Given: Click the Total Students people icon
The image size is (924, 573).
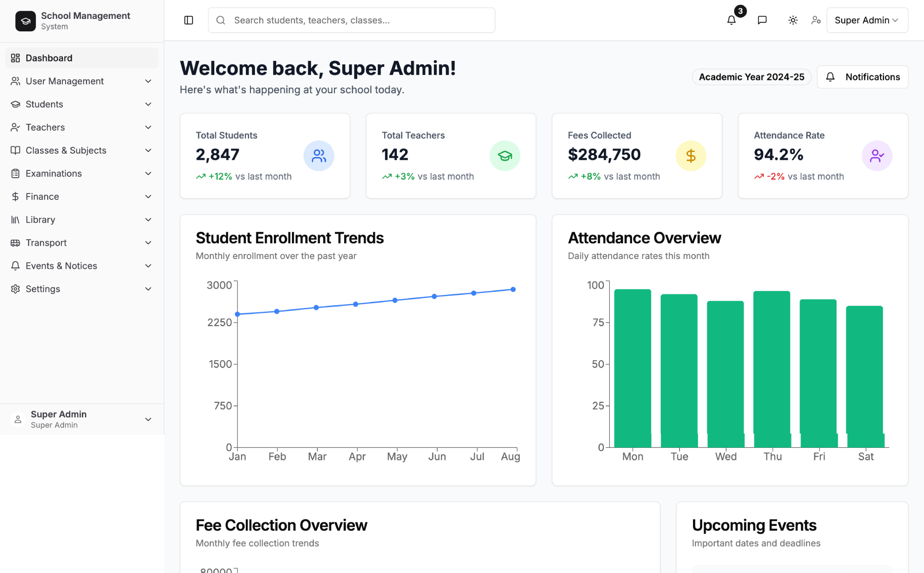Looking at the screenshot, I should 319,156.
